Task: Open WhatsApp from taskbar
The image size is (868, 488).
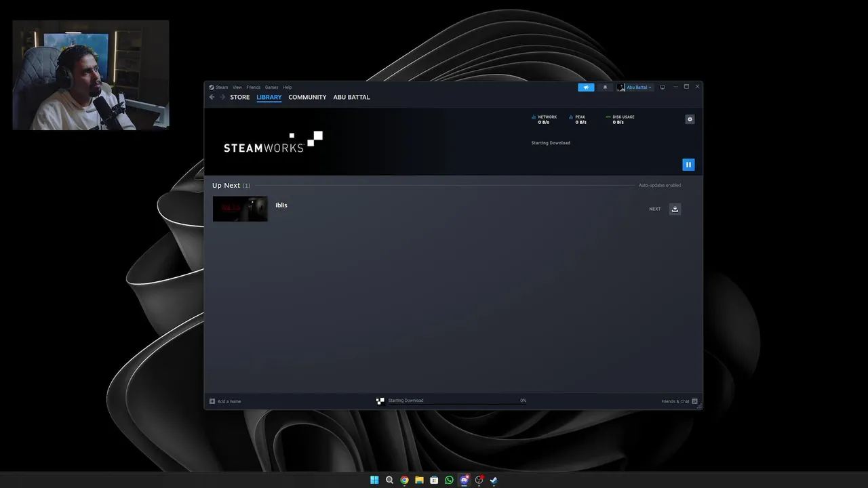Action: point(449,480)
